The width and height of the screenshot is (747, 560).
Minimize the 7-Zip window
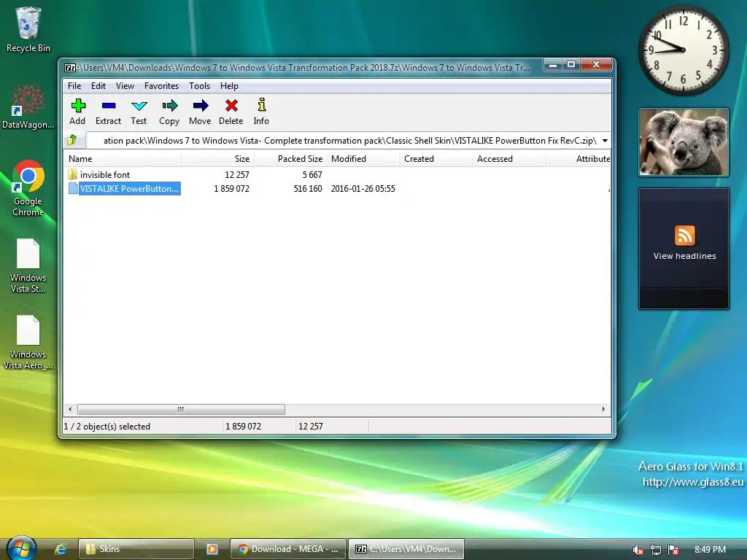[x=553, y=65]
